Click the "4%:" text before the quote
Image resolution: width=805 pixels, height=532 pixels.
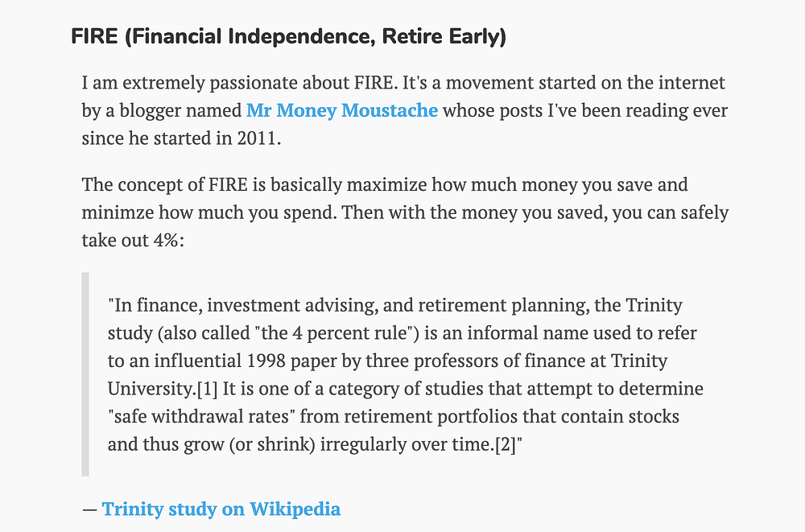tap(168, 241)
